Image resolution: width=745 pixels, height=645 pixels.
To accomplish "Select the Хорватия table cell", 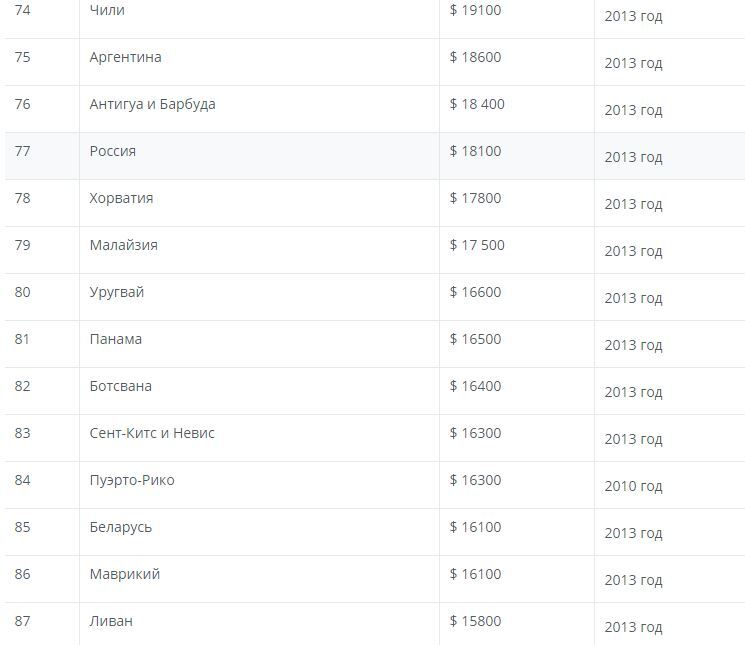I will [x=121, y=198].
